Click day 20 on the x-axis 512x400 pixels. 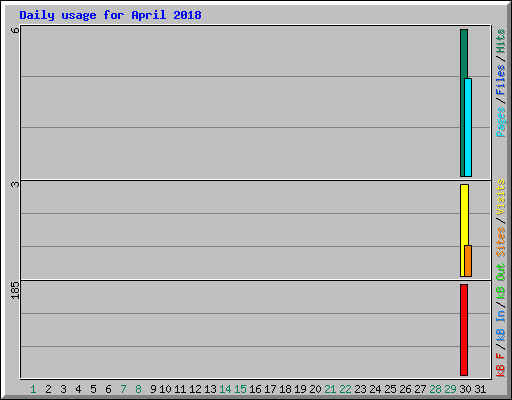tap(315, 389)
